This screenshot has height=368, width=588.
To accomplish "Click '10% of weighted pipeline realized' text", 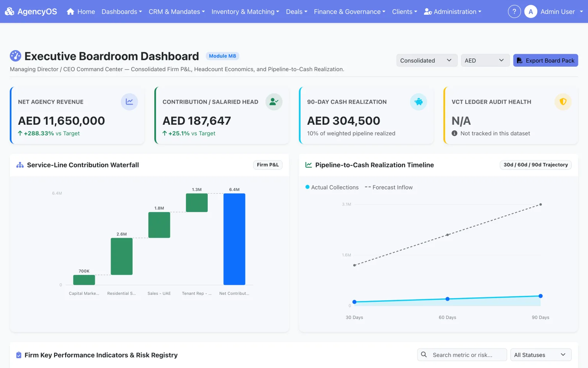I will (x=351, y=133).
